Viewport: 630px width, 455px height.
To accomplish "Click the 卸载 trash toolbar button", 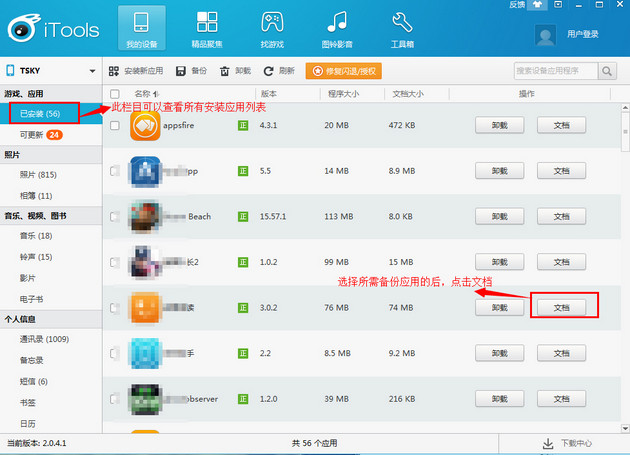I will 235,71.
